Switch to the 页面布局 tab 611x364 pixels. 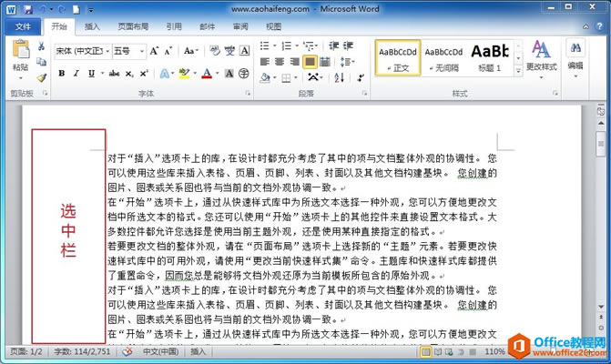(133, 26)
